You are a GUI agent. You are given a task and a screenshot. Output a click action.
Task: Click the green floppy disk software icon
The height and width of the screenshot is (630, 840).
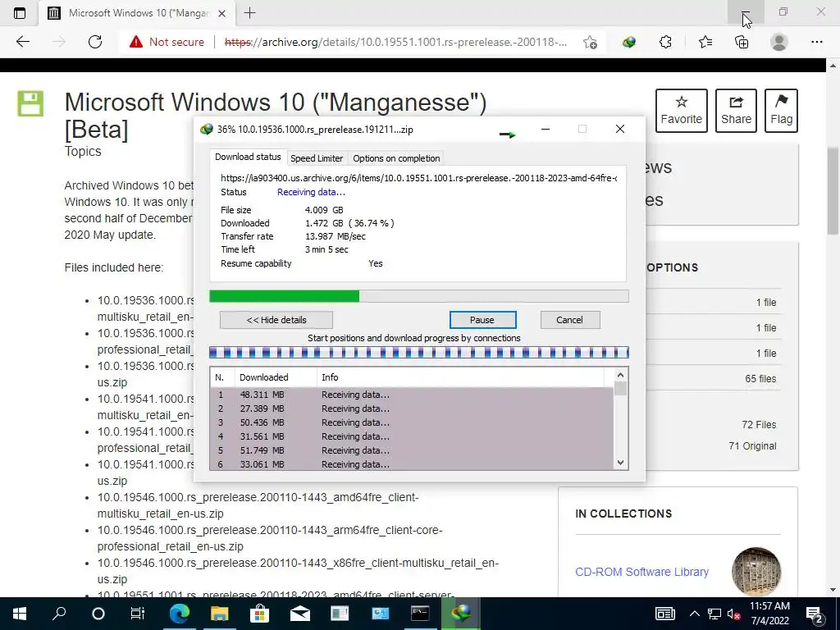click(30, 103)
